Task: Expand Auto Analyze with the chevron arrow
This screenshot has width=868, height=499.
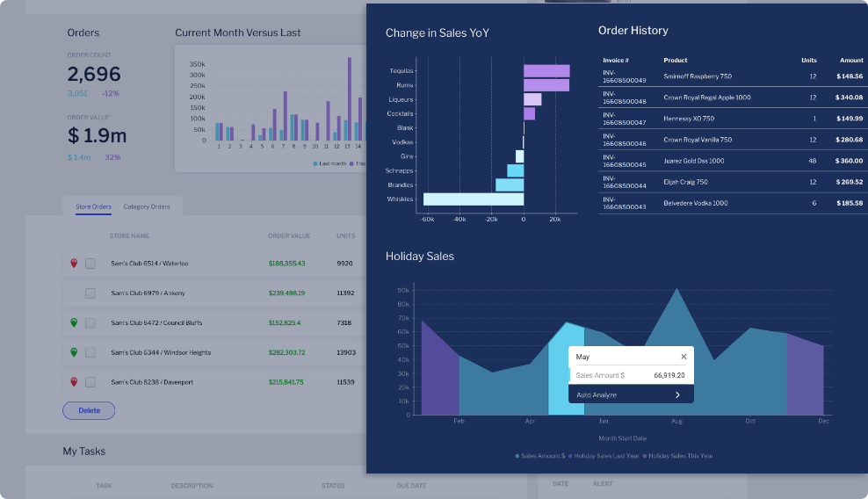Action: tap(677, 395)
